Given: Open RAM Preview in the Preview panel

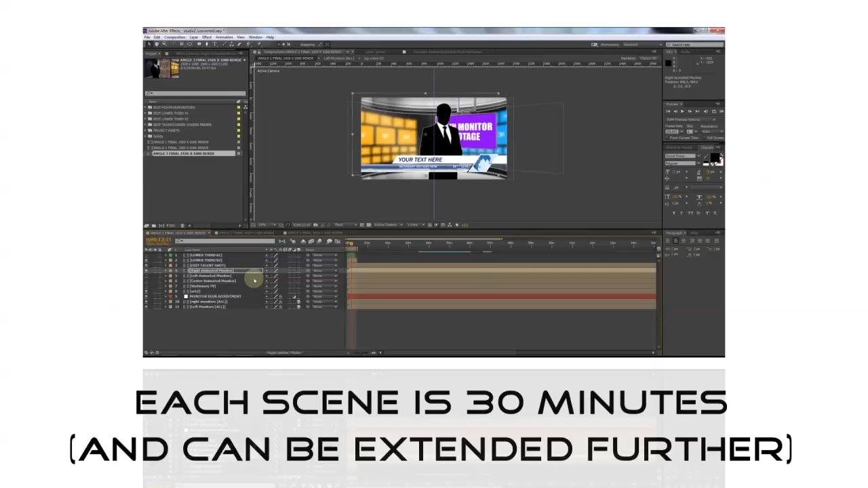Looking at the screenshot, I should 723,111.
